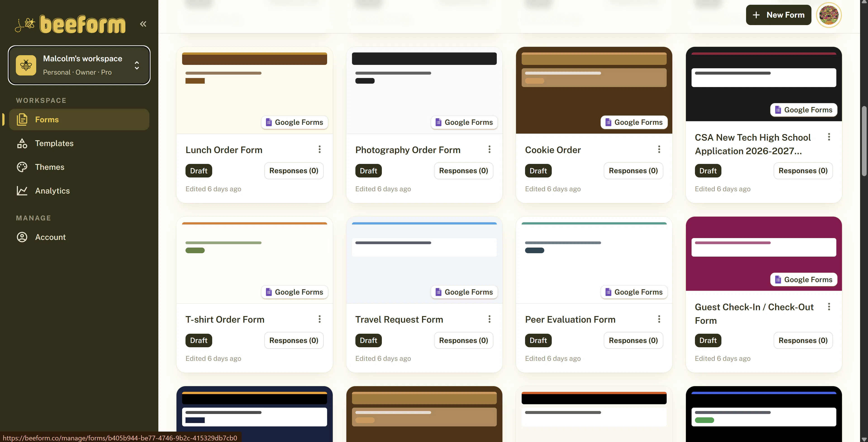
Task: Open options menu for Peer Evaluation Form
Action: [659, 319]
